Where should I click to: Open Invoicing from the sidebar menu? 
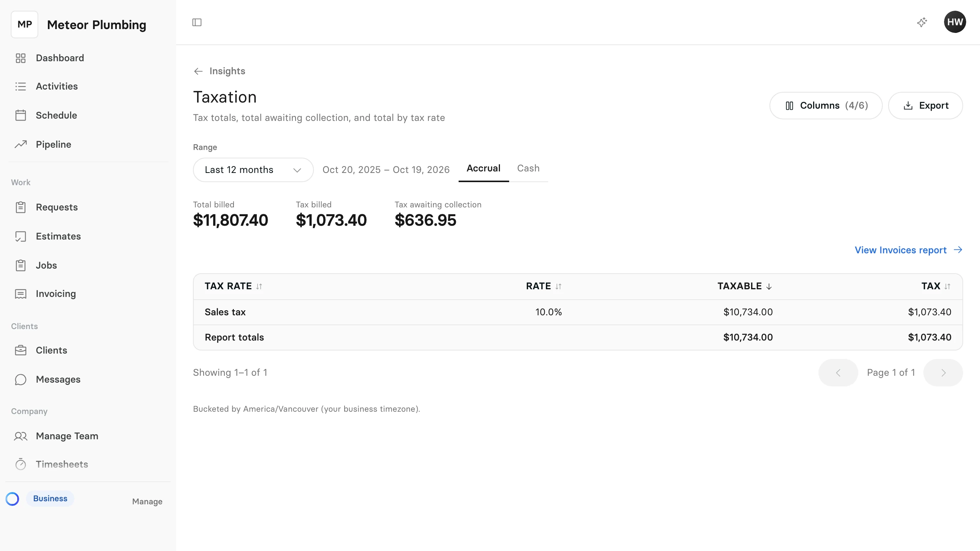[88, 294]
